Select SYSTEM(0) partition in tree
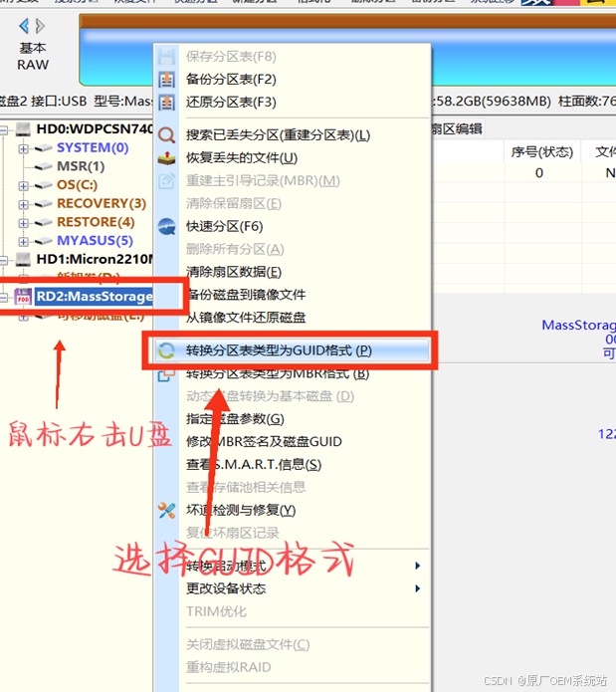 click(93, 147)
